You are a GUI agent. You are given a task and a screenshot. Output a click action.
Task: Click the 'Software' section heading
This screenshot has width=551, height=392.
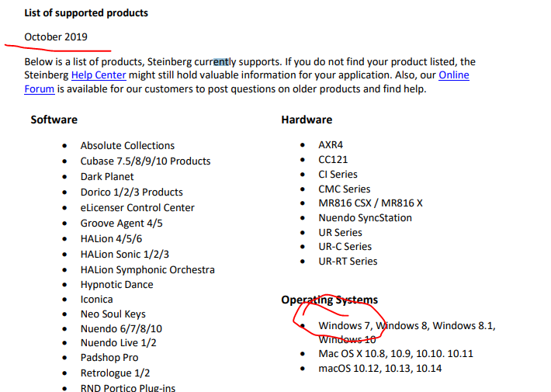[54, 120]
